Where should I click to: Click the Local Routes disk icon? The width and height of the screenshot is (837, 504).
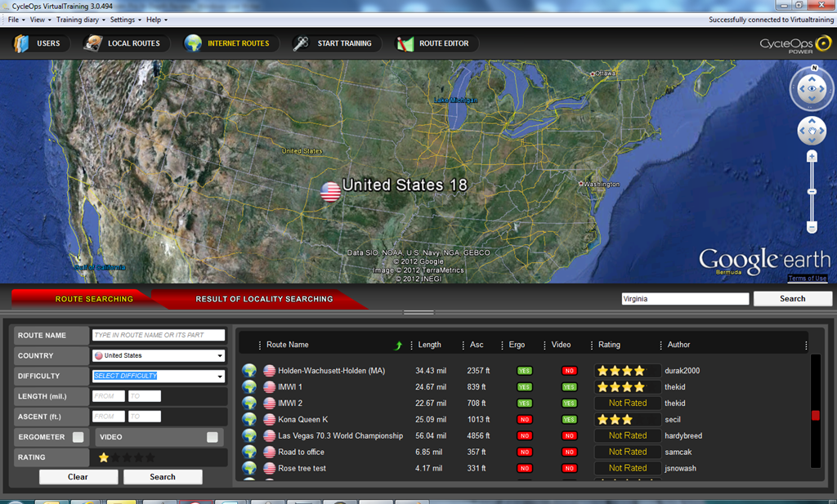coord(93,43)
